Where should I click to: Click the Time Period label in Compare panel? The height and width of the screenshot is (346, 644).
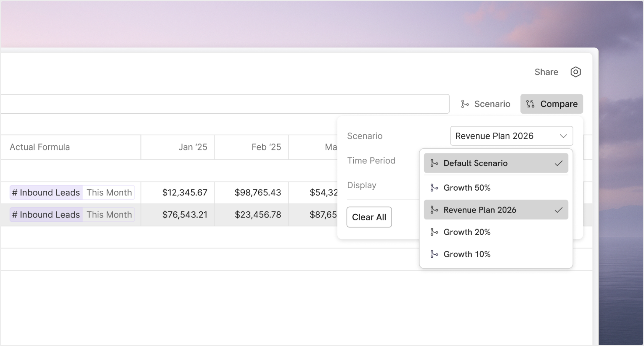tap(371, 161)
